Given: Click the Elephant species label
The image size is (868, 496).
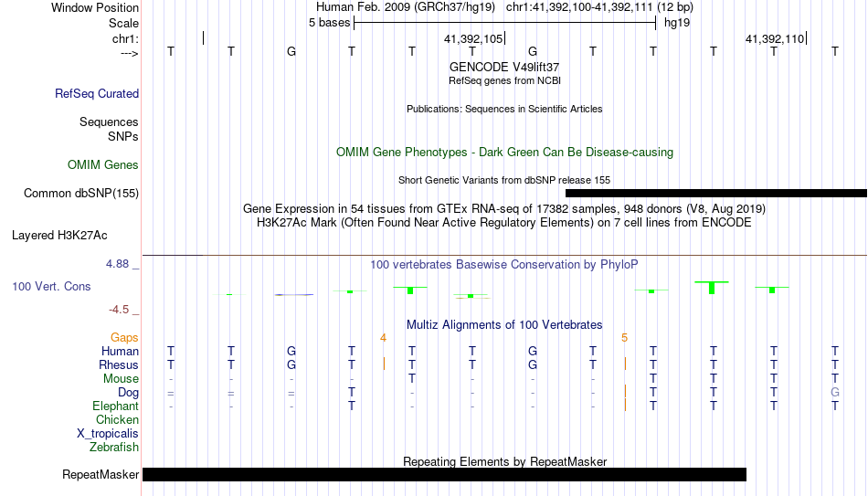Looking at the screenshot, I should click(116, 406).
